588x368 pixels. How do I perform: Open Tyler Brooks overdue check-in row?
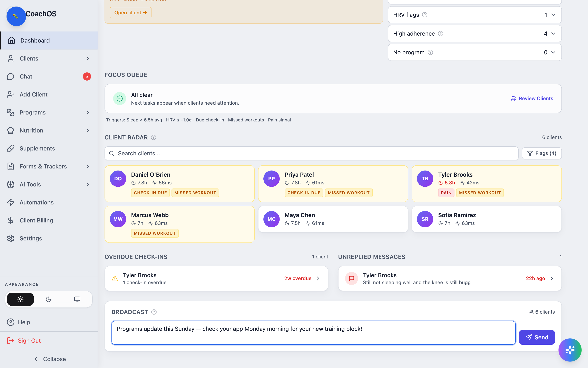(216, 278)
